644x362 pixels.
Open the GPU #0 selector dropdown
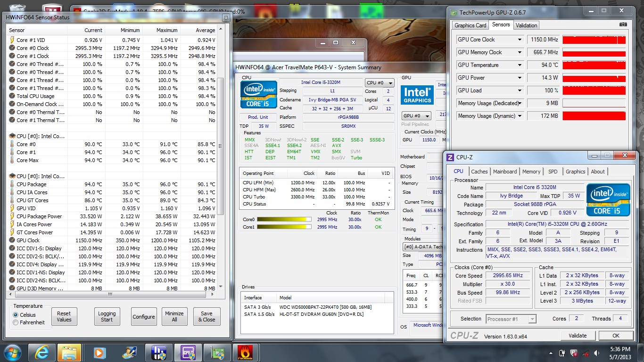coord(416,115)
